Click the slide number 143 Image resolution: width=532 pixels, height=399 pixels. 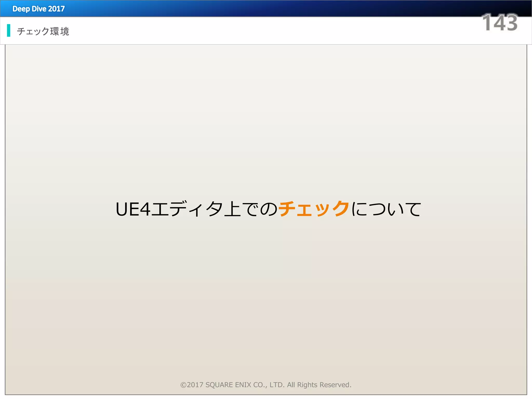pyautogui.click(x=500, y=23)
